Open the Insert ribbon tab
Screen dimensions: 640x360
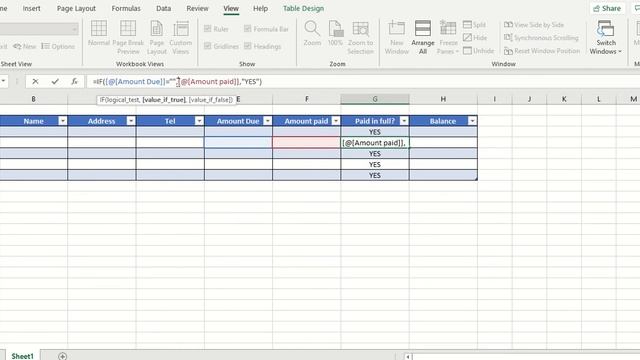click(x=31, y=8)
